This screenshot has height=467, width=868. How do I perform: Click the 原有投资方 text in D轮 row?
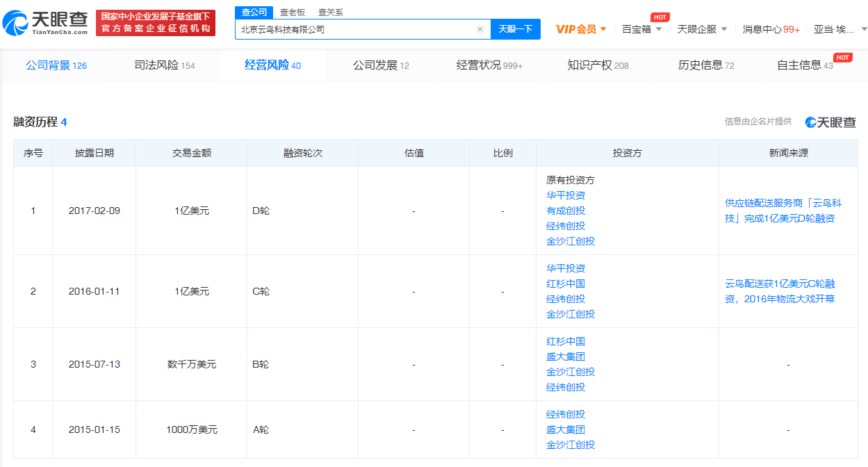(571, 180)
